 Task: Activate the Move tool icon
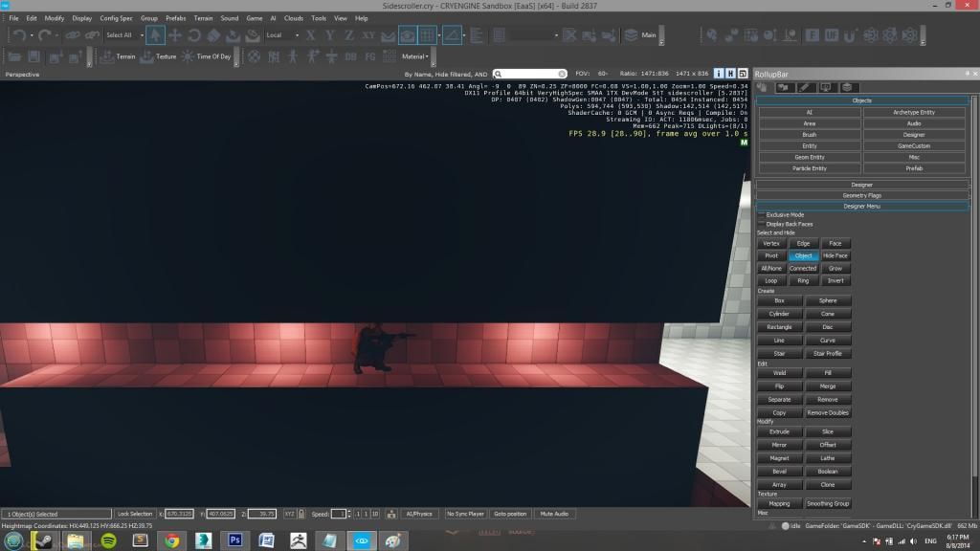175,35
